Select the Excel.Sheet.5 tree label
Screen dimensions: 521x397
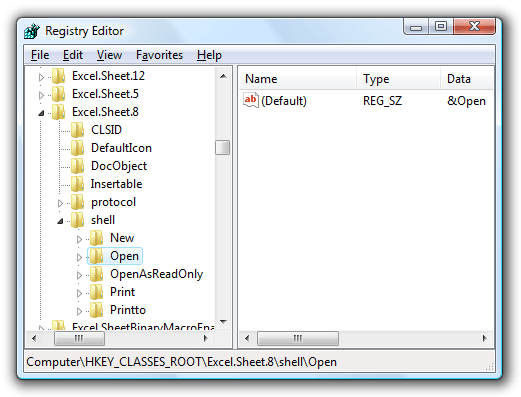(x=105, y=94)
